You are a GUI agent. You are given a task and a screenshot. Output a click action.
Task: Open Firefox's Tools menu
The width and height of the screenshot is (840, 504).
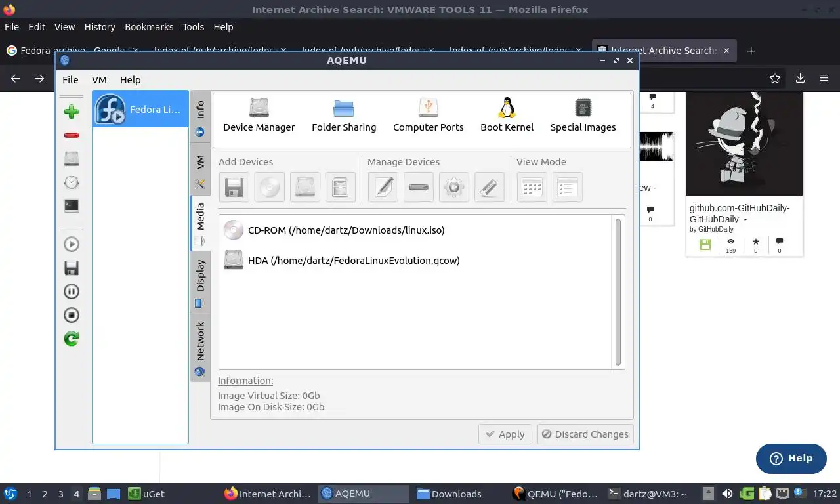(194, 27)
